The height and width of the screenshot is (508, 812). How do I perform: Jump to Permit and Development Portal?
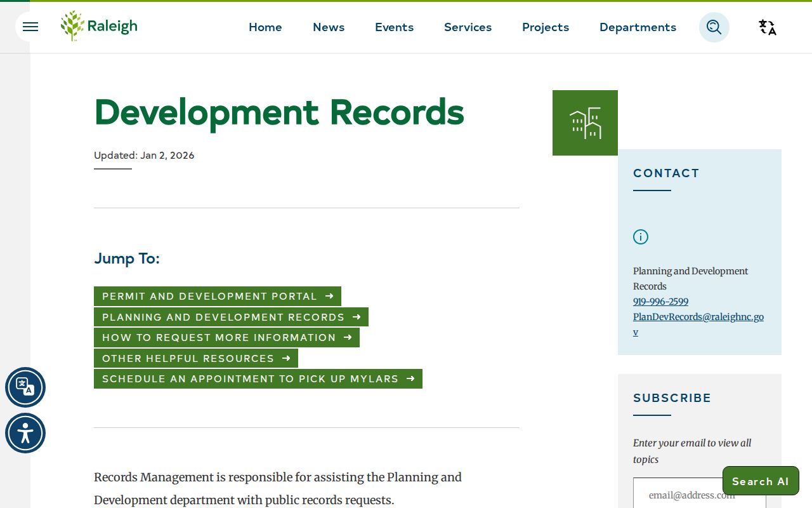pyautogui.click(x=218, y=297)
